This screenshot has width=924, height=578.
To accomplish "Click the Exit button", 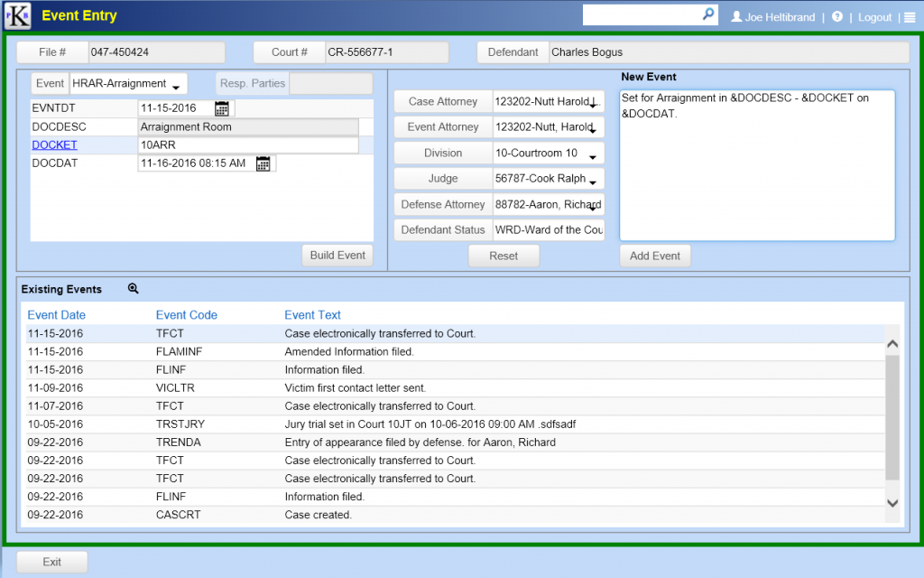I will point(51,562).
